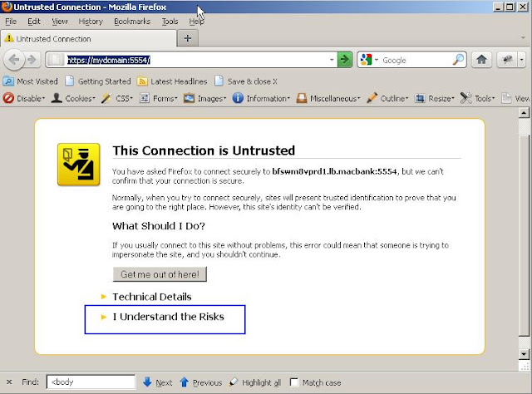Find Next match button
The width and height of the screenshot is (532, 394).
[x=158, y=382]
